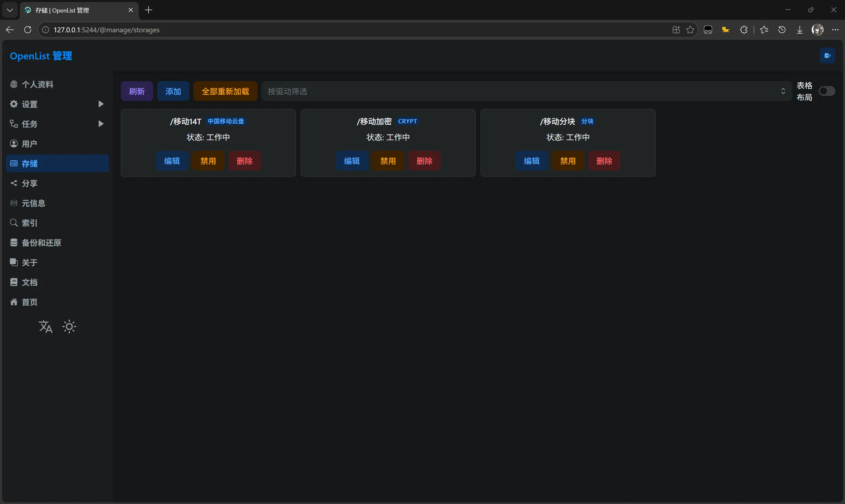Click the share icon beside 分享
The image size is (845, 504).
coord(14,183)
